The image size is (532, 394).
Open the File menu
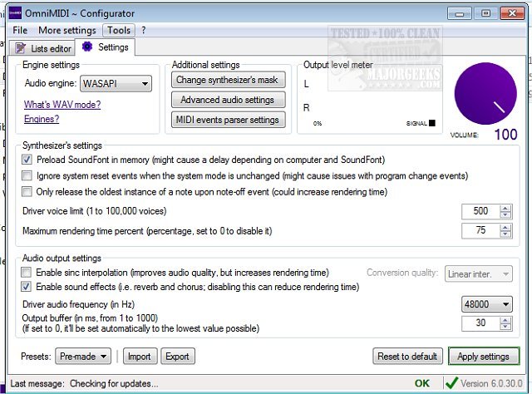click(20, 30)
